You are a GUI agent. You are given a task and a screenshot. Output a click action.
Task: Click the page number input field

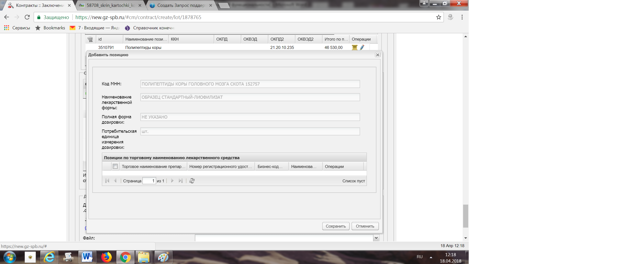tap(149, 181)
